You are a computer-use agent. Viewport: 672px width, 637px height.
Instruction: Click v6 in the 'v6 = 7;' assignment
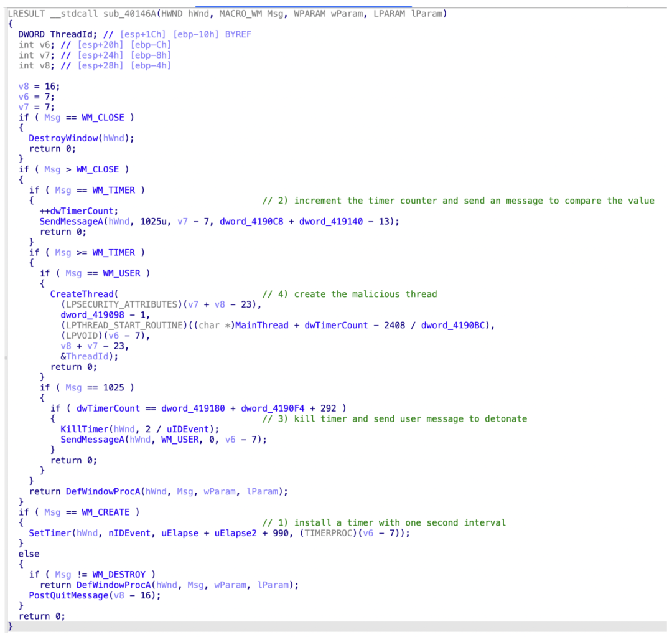coord(24,97)
